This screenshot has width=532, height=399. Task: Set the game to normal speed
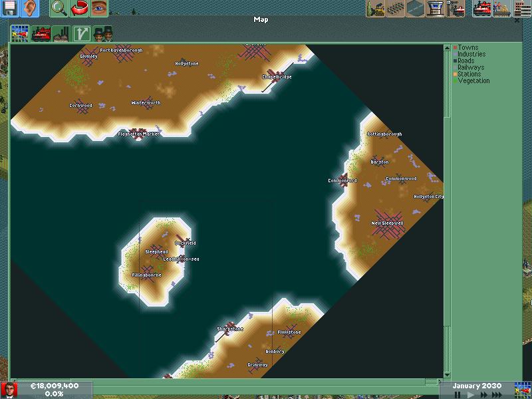tap(470, 394)
